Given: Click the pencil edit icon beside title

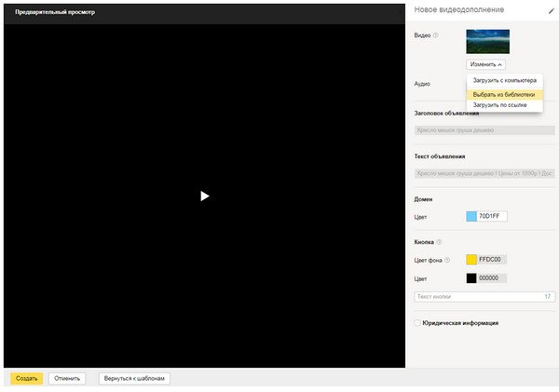Looking at the screenshot, I should (x=552, y=10).
